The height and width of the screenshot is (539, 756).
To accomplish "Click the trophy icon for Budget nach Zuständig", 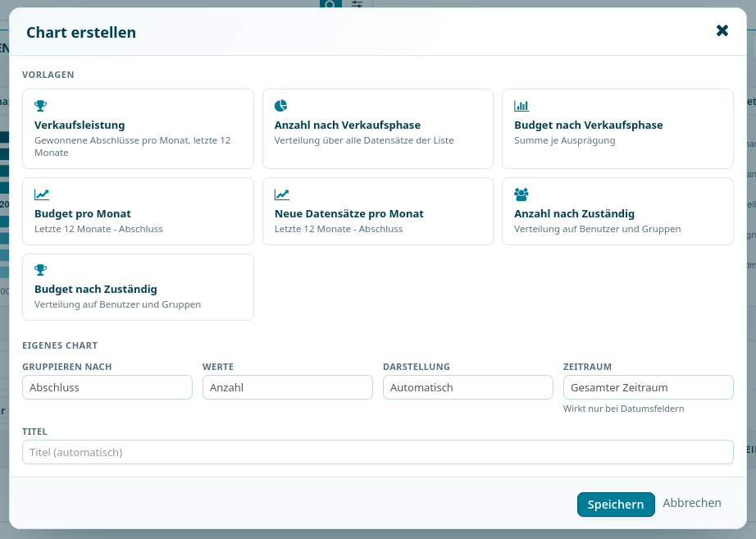I will [40, 270].
